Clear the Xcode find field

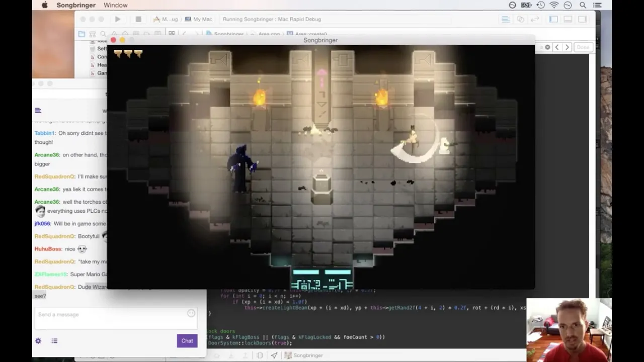click(547, 47)
